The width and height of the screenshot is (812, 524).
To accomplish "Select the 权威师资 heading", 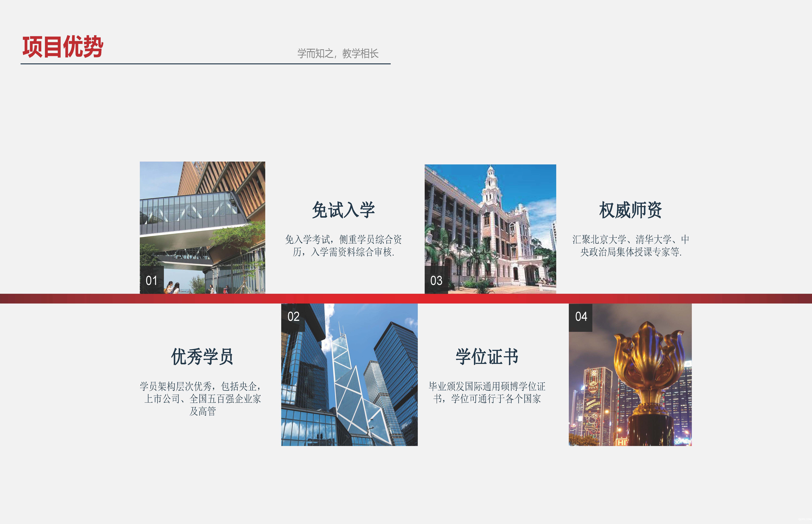I will point(630,210).
